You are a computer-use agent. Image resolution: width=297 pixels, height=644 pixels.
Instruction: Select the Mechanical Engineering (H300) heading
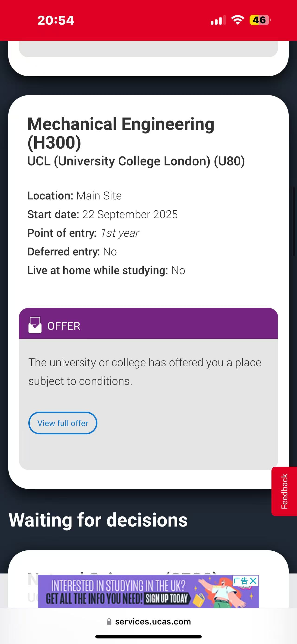point(121,133)
